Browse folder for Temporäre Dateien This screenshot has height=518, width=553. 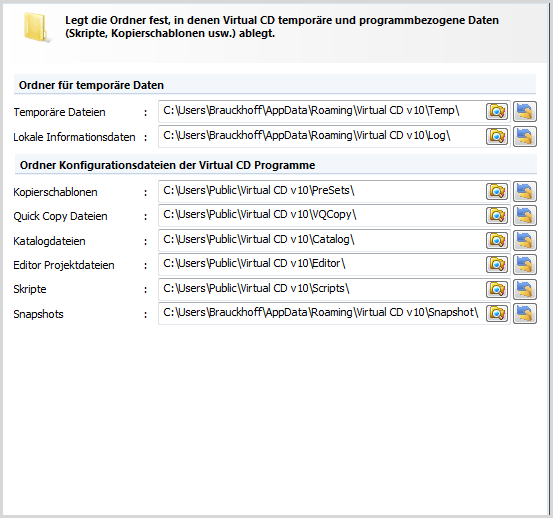coord(497,111)
